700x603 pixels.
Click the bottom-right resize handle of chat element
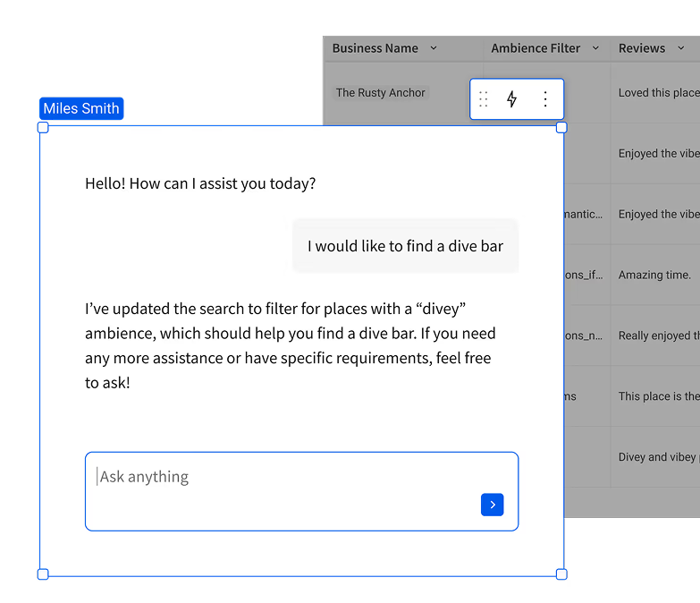(x=561, y=573)
